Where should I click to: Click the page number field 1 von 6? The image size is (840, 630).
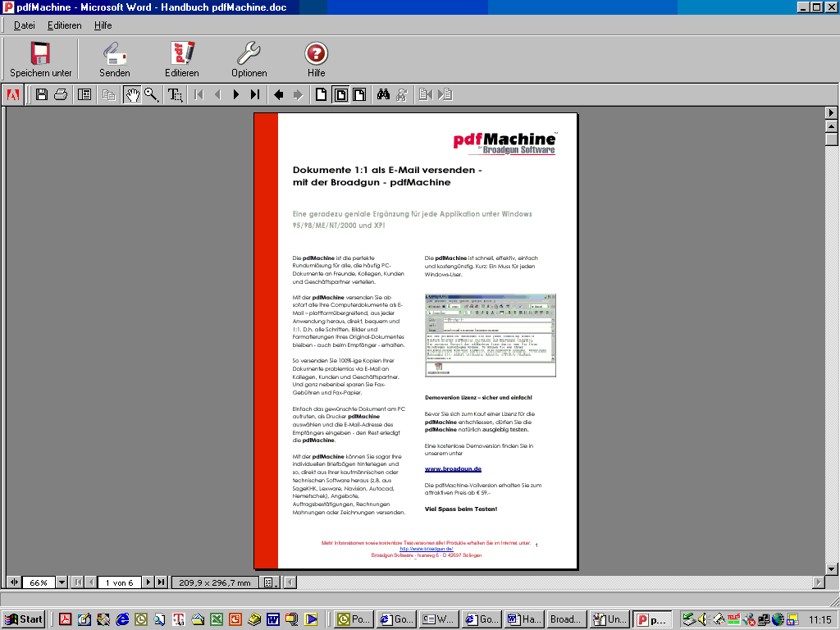[119, 582]
